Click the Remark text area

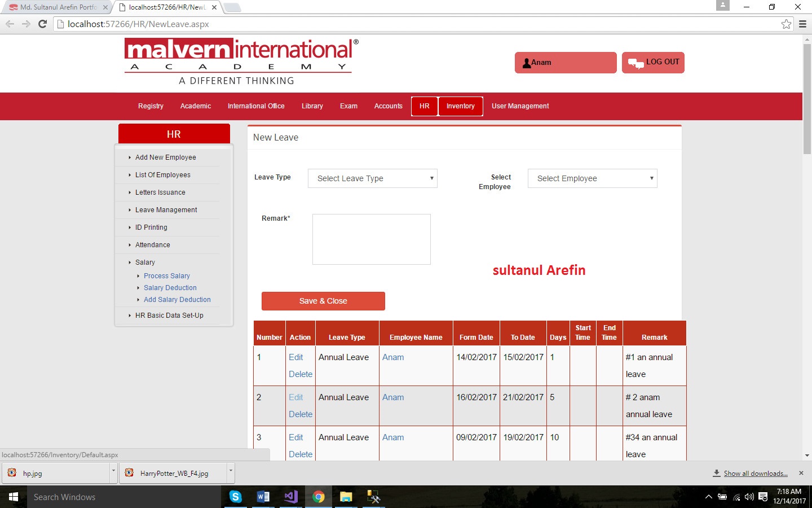click(371, 239)
